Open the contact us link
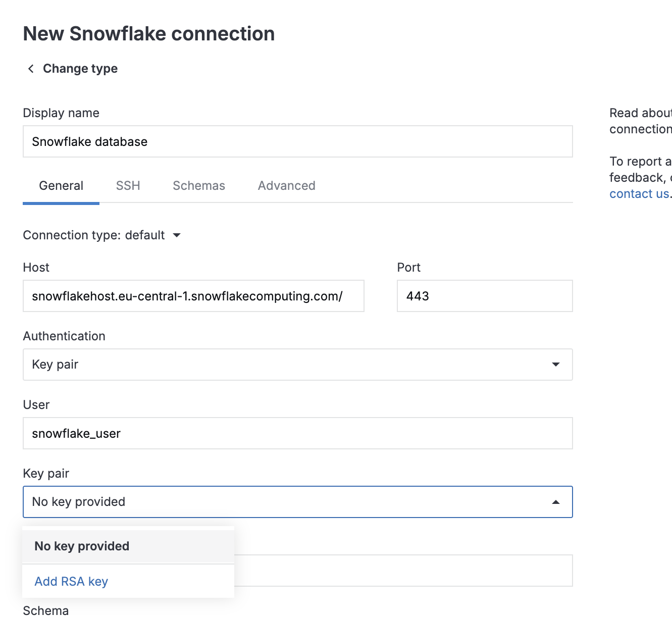Viewport: 672px width, 617px height. [x=638, y=193]
